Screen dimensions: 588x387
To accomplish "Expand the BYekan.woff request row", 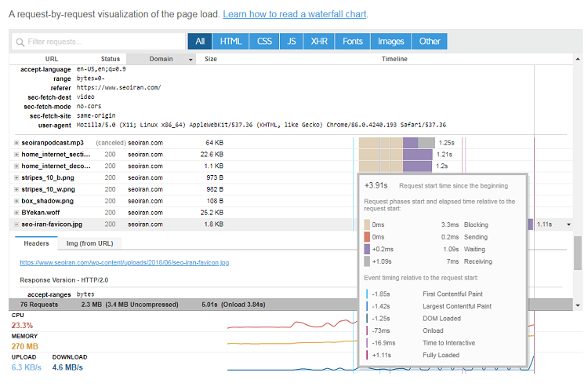I will pos(16,213).
